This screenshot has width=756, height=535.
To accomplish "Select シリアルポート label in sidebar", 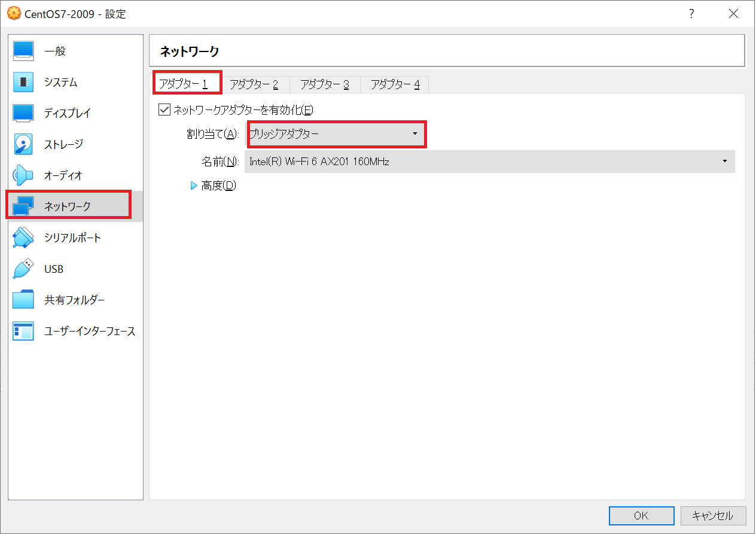I will (x=73, y=238).
